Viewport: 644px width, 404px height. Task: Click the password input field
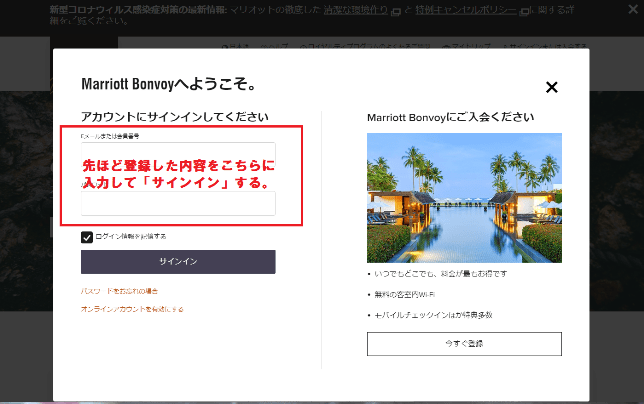178,203
